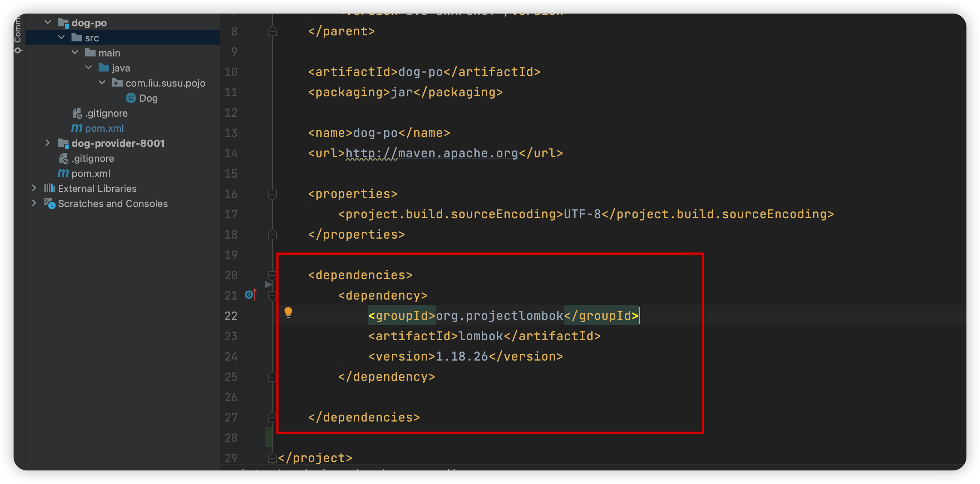The image size is (980, 484).
Task: Click the Maven icon of dog-po pom.xml
Action: [x=77, y=128]
